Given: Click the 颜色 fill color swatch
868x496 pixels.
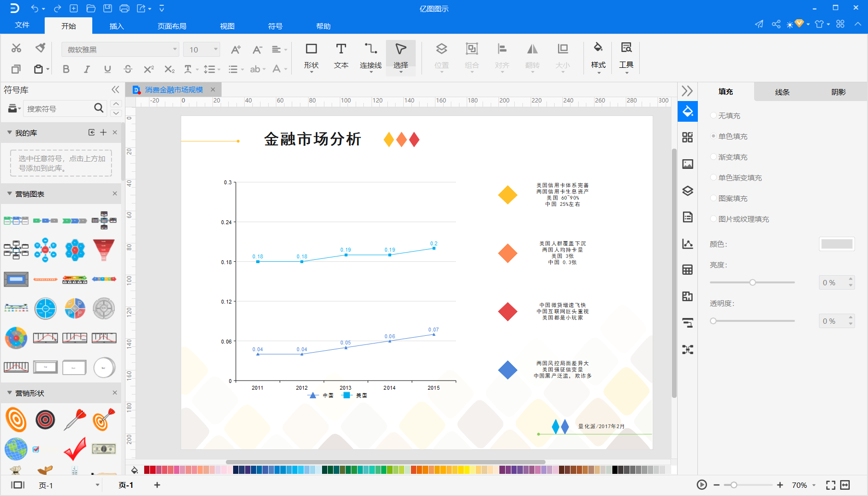Looking at the screenshot, I should tap(837, 244).
